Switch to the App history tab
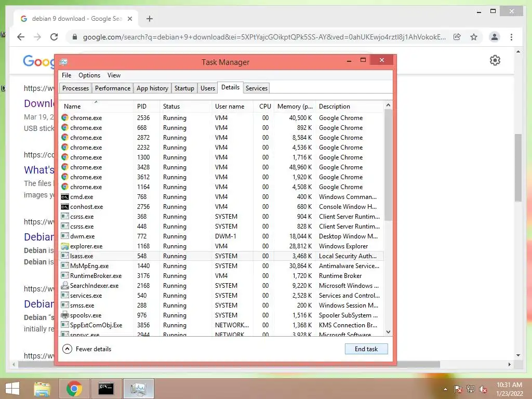This screenshot has width=532, height=399. click(152, 88)
